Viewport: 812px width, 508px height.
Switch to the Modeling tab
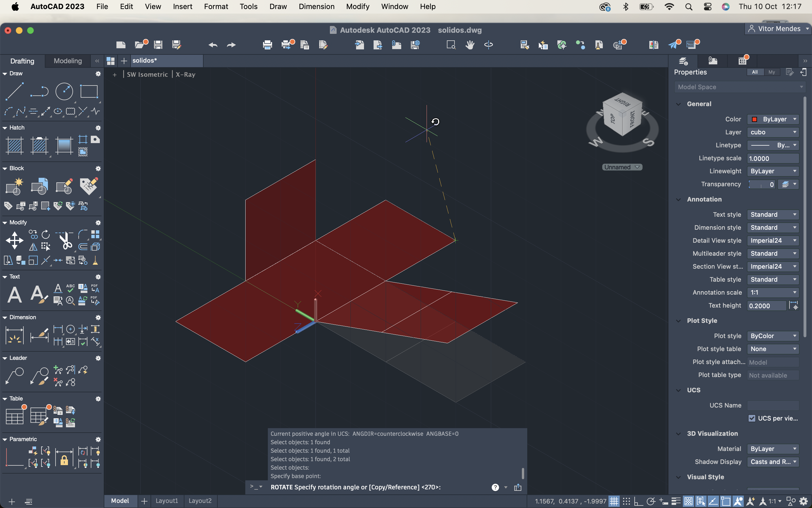pyautogui.click(x=68, y=61)
